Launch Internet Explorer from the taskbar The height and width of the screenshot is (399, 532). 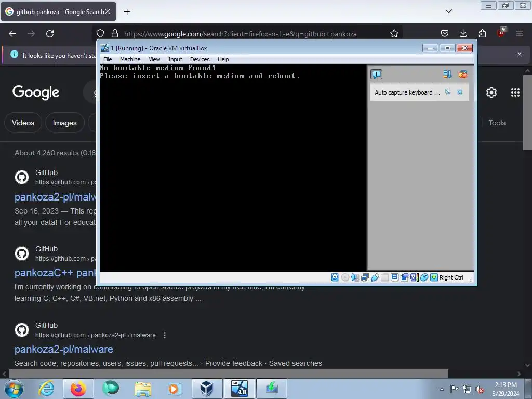coord(46,389)
